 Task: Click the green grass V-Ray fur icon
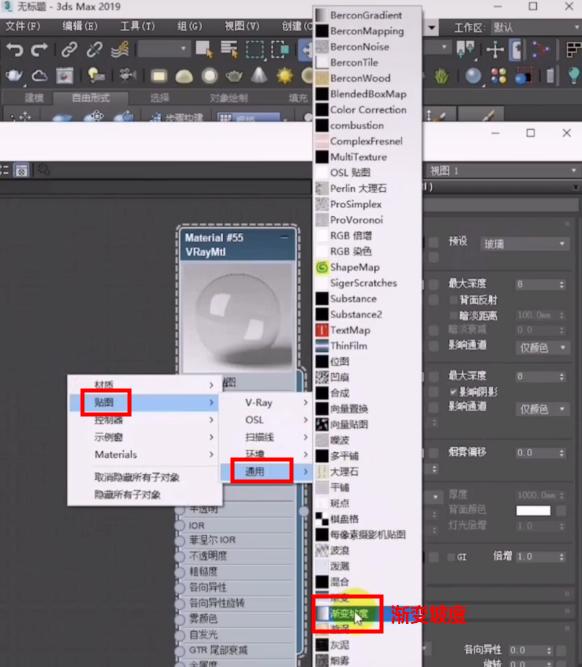click(x=442, y=77)
